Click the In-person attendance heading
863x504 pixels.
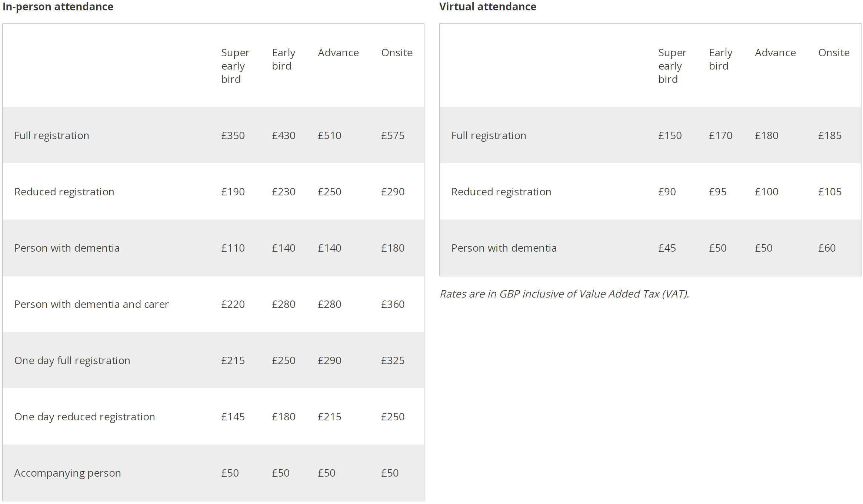(x=58, y=7)
